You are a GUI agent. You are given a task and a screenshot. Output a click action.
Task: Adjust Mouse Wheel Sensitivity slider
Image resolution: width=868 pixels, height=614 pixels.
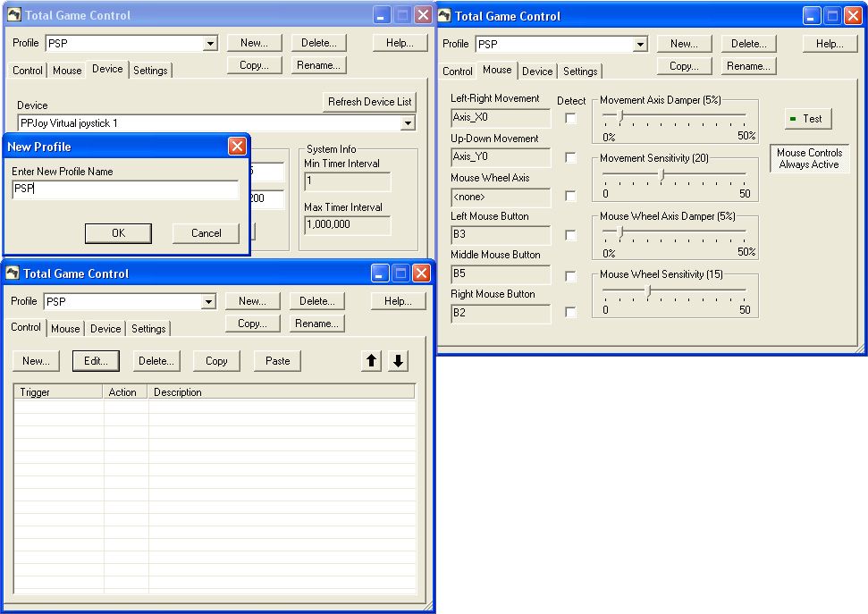click(x=649, y=290)
